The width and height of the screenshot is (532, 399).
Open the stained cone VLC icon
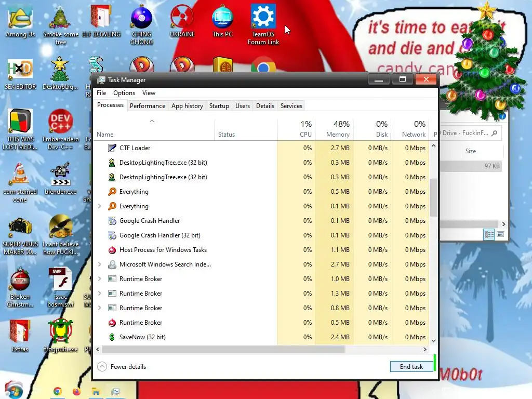pos(20,182)
